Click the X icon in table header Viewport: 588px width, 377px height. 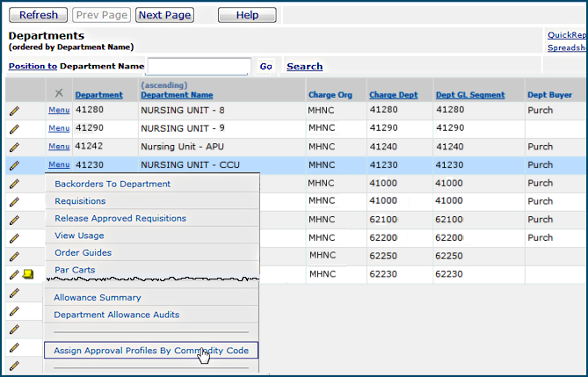click(58, 93)
